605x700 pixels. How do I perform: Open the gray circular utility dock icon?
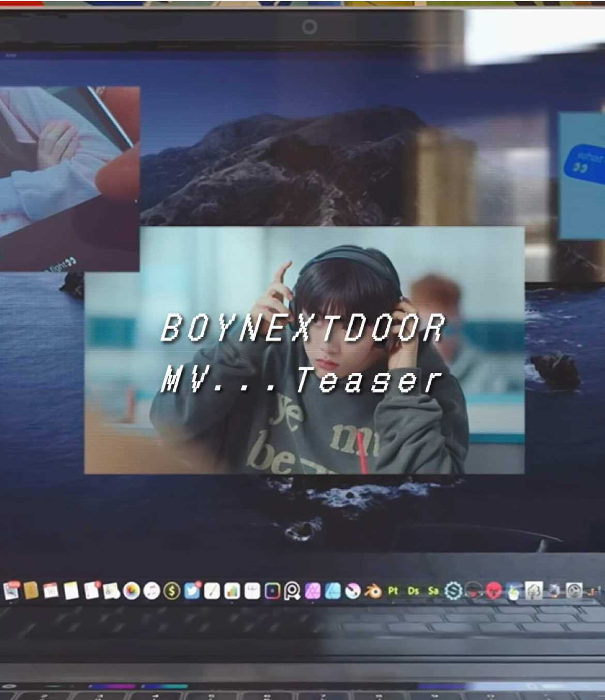click(573, 591)
